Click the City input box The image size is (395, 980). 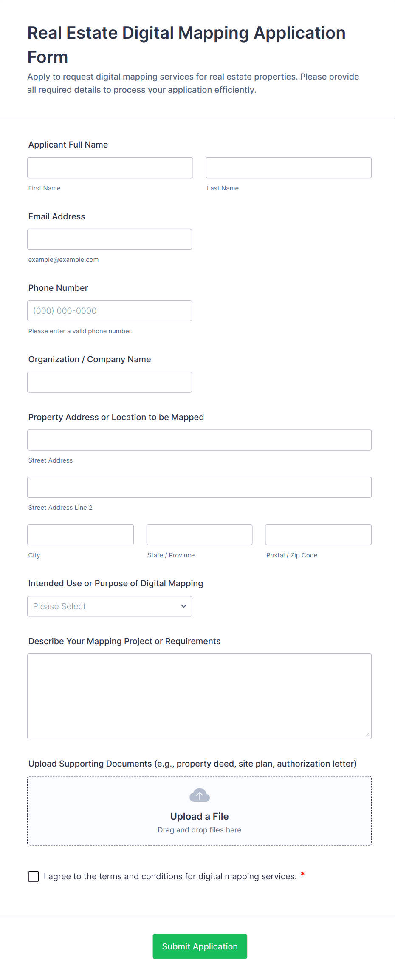click(80, 534)
